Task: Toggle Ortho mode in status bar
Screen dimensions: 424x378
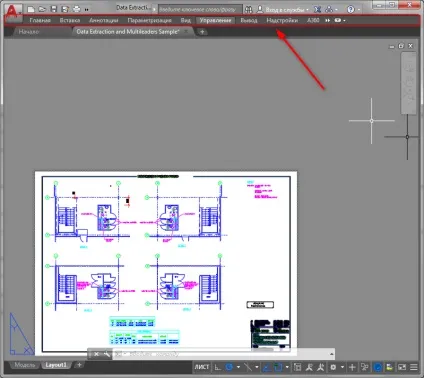Action: [217, 367]
